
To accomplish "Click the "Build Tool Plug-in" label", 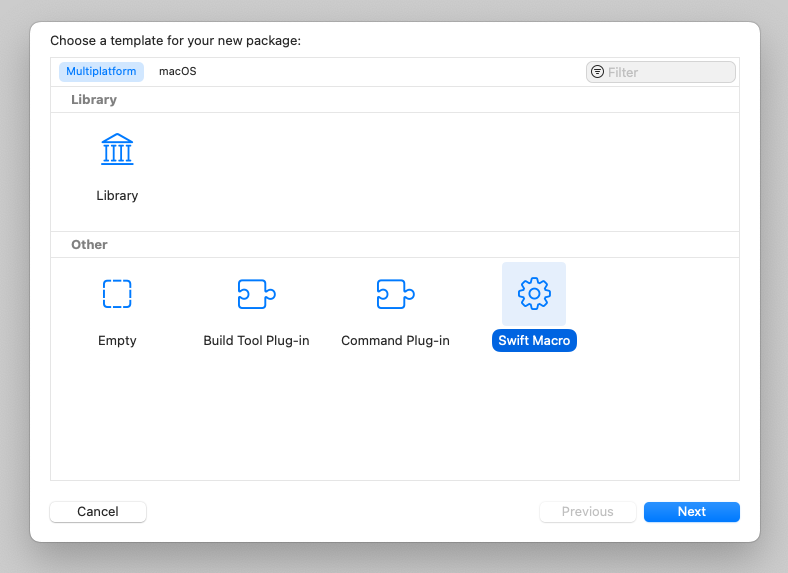I will (256, 341).
